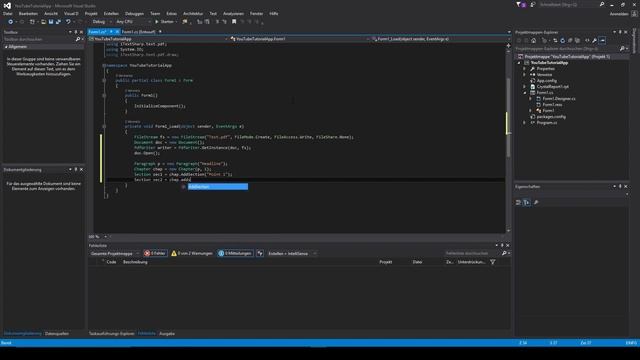Open the Any CPU platform dropdown
Image resolution: width=640 pixels, height=360 pixels.
point(133,22)
